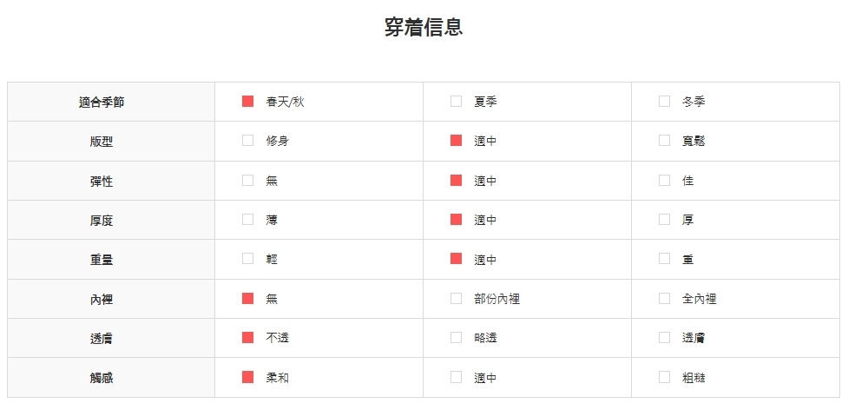
Task: Tick the 修身 fit checkbox
Action: coord(247,141)
